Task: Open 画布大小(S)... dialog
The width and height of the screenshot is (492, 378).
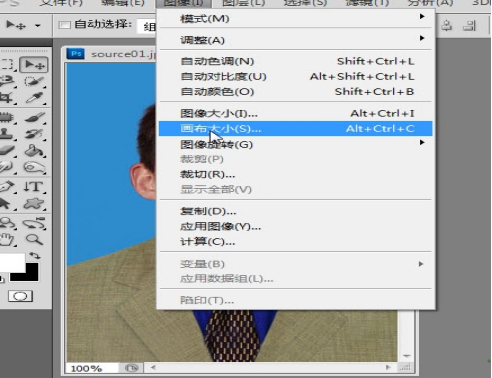Action: pos(295,128)
